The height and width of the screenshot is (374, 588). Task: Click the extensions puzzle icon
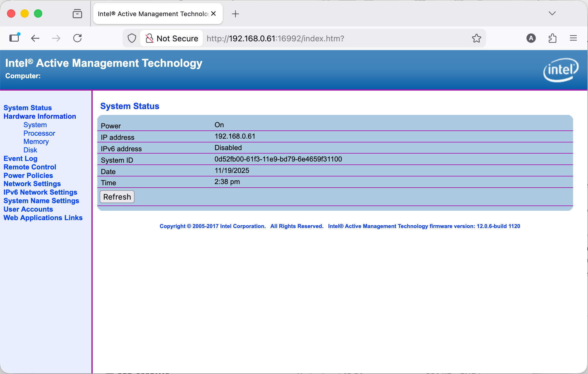(x=553, y=38)
